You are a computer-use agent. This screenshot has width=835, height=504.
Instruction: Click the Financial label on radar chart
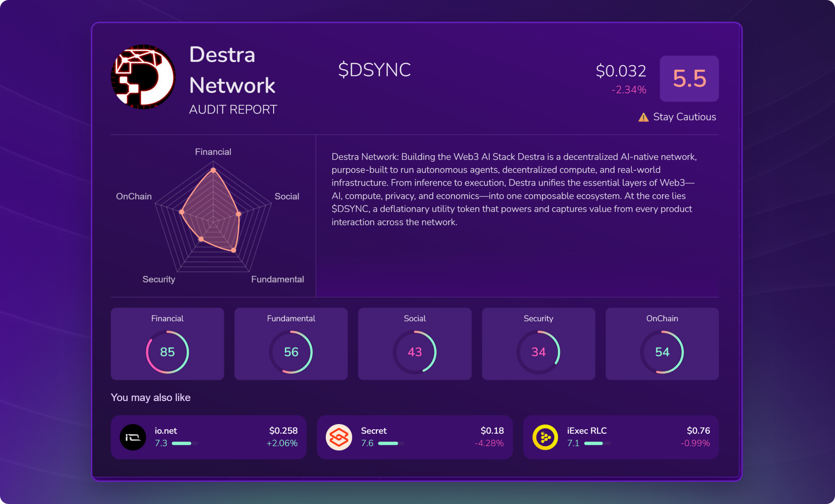click(x=213, y=152)
